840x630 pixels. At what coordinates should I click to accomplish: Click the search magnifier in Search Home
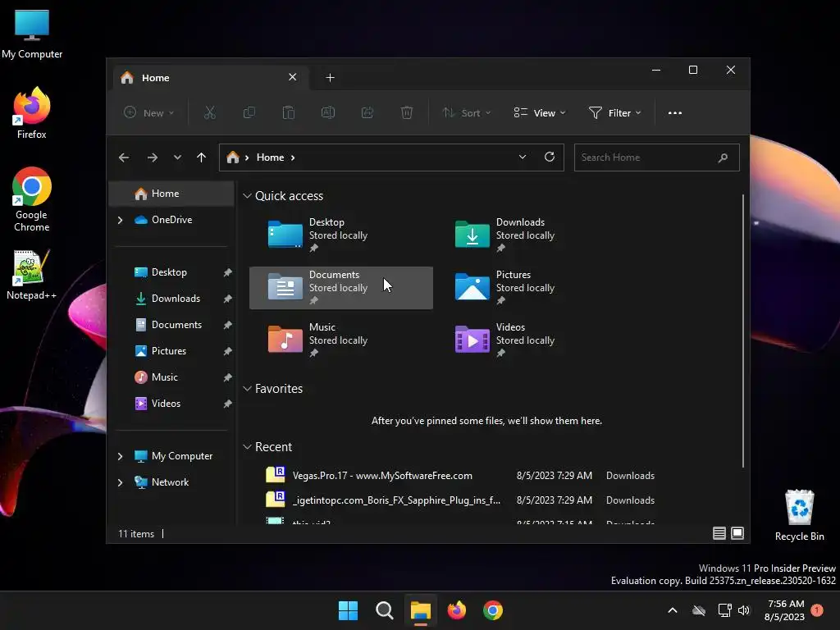(x=723, y=157)
